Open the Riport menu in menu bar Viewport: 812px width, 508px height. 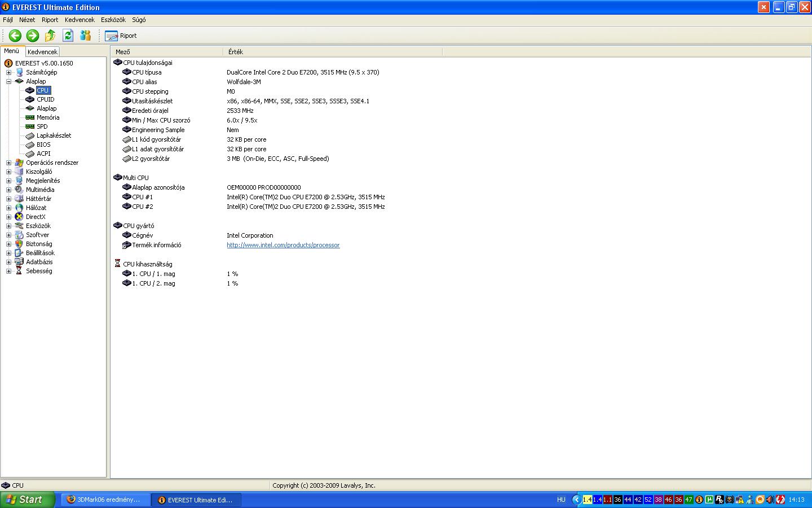tap(50, 20)
